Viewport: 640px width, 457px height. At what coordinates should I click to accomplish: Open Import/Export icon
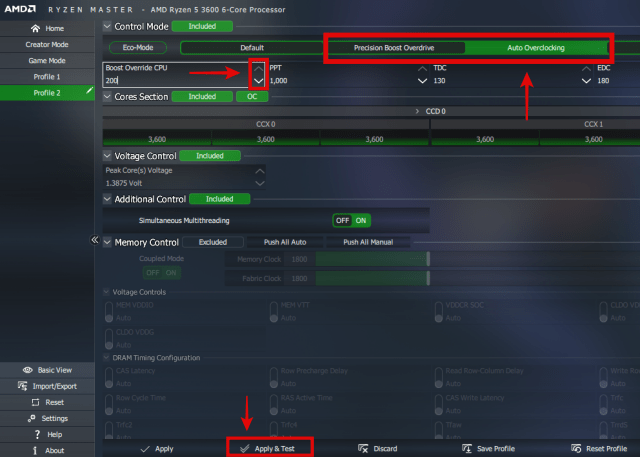pos(22,386)
